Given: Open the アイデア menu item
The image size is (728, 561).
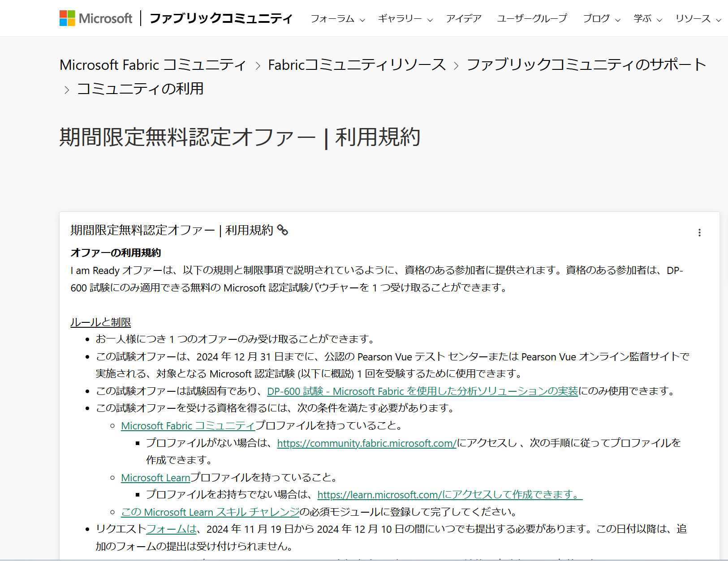Looking at the screenshot, I should tap(464, 19).
